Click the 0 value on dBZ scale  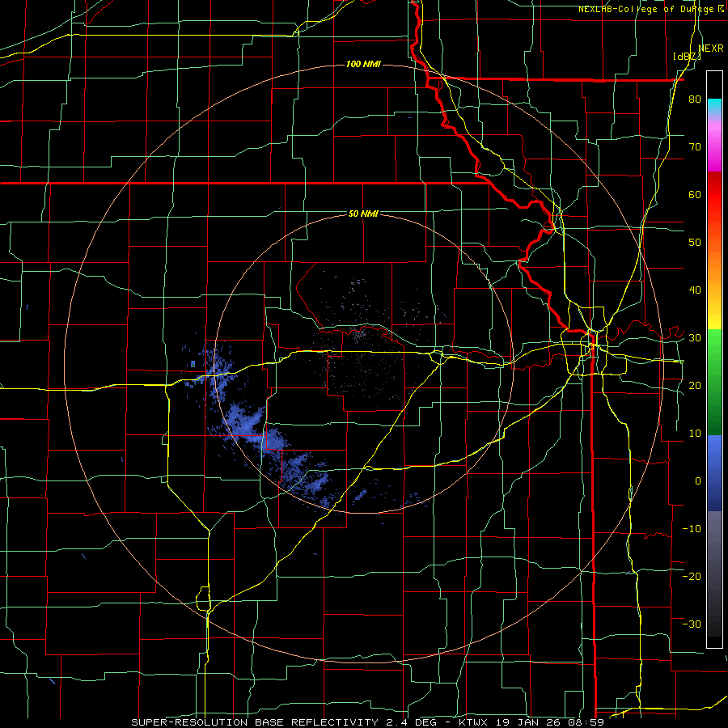(698, 481)
